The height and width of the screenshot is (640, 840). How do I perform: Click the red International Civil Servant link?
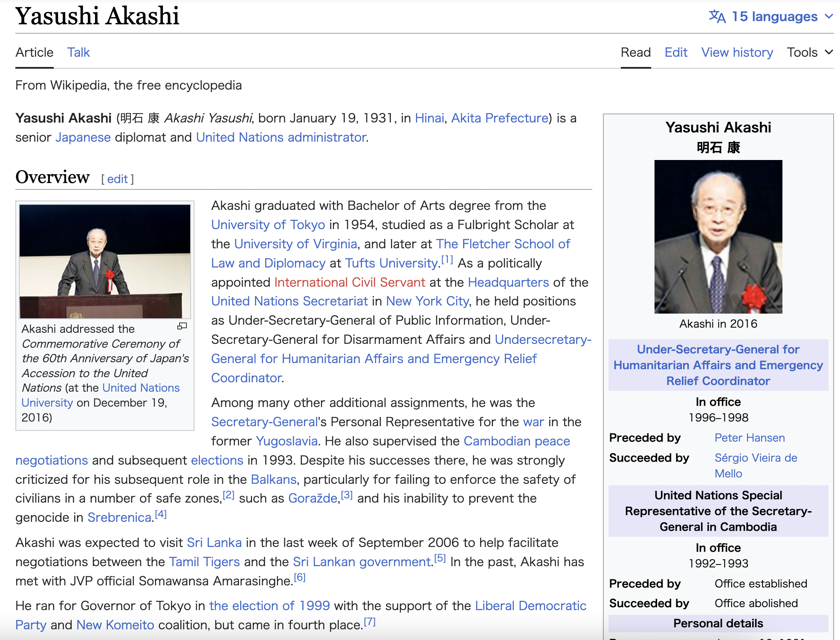pos(350,282)
